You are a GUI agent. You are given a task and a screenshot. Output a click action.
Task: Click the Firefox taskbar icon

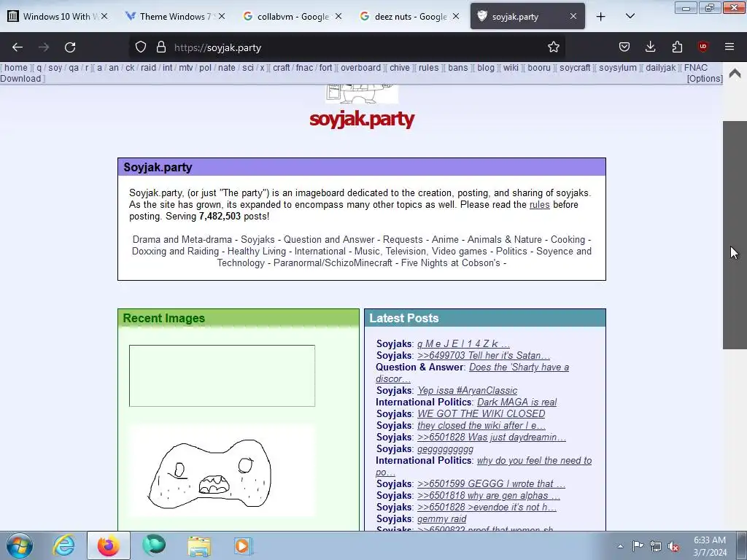[x=109, y=545]
